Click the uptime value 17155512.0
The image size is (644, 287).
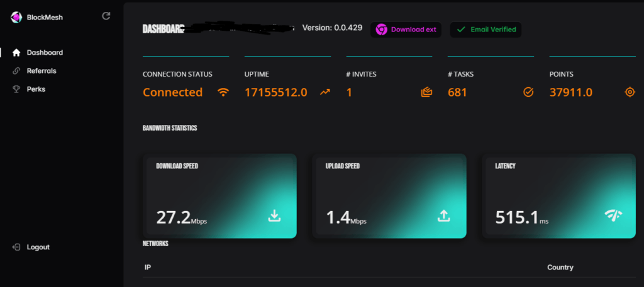click(x=276, y=92)
